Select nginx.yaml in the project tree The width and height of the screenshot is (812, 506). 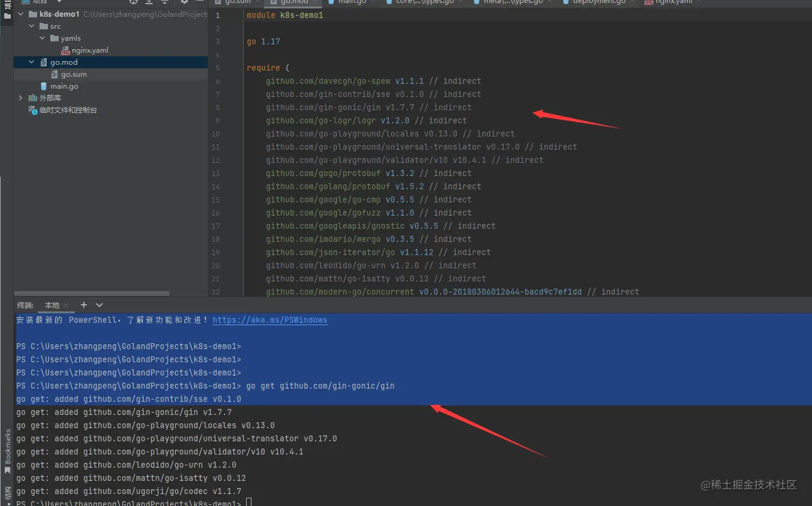90,50
